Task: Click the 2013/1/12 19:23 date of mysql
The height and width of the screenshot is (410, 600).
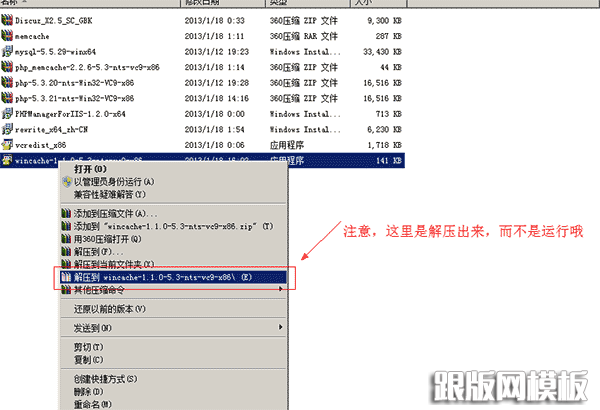Action: tap(217, 52)
